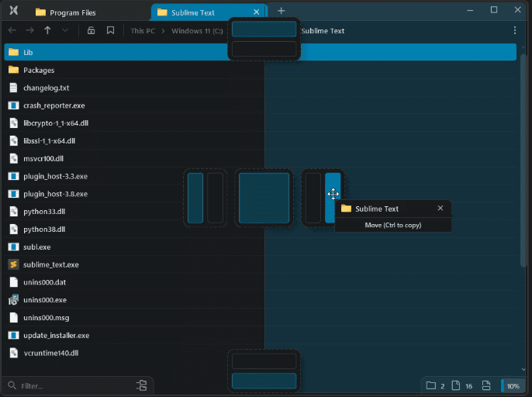This screenshot has width=532, height=397.
Task: Select plugin_host-3.3.exe
Action: pos(261,176)
